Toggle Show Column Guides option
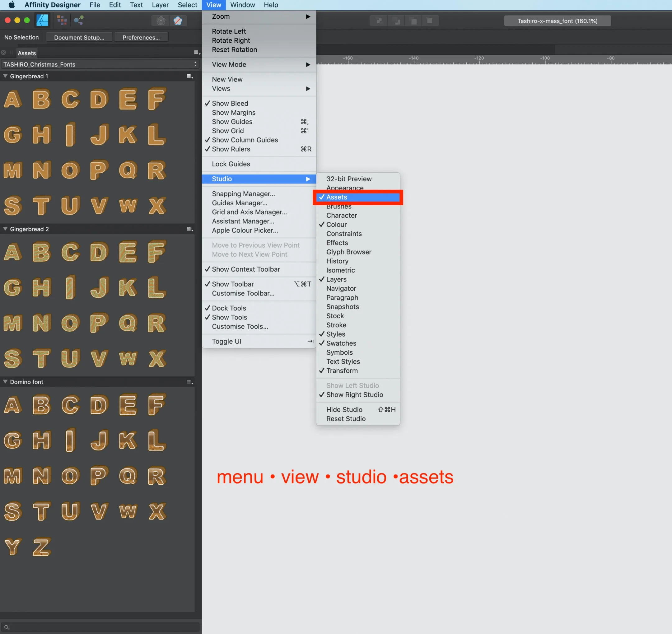 (245, 139)
